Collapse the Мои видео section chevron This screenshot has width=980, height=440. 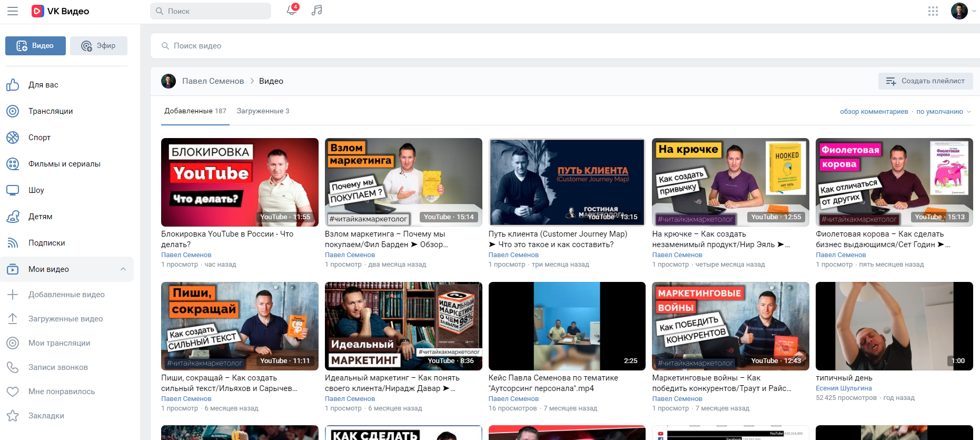pyautogui.click(x=123, y=269)
